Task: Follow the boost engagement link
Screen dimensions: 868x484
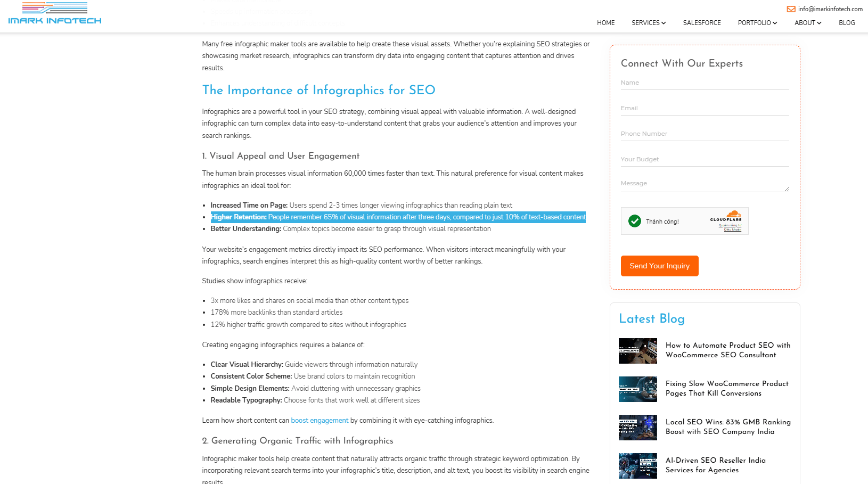Action: tap(320, 421)
